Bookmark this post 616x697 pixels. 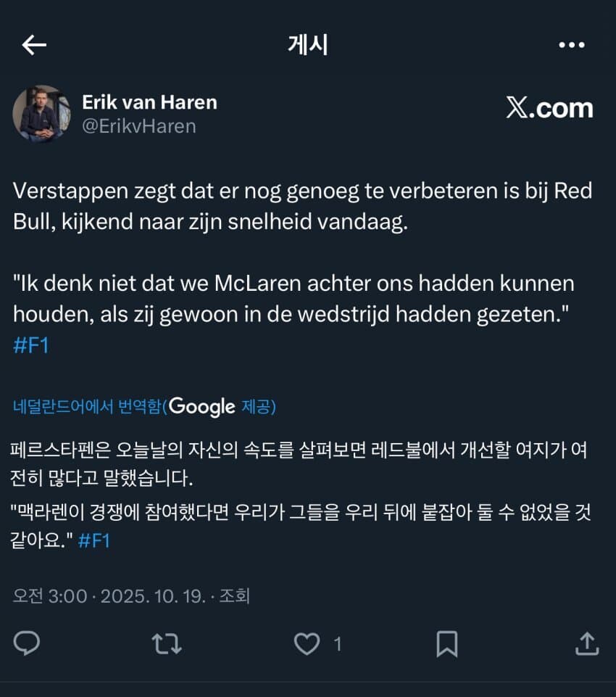pyautogui.click(x=447, y=643)
